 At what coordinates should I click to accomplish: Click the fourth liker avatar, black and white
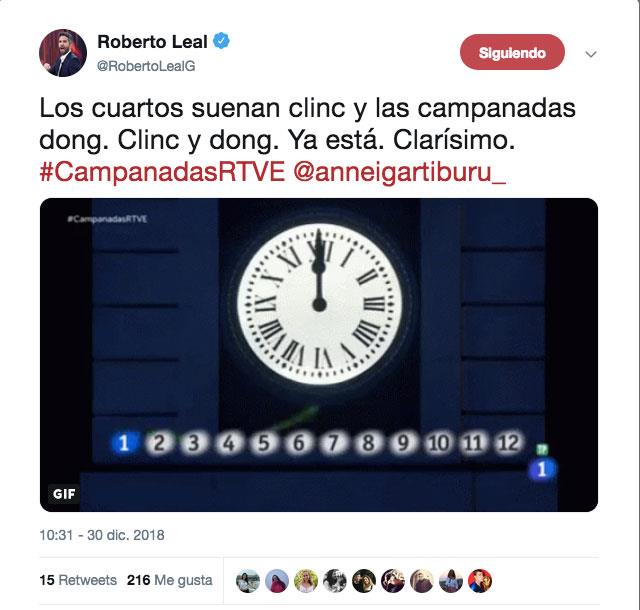point(335,581)
